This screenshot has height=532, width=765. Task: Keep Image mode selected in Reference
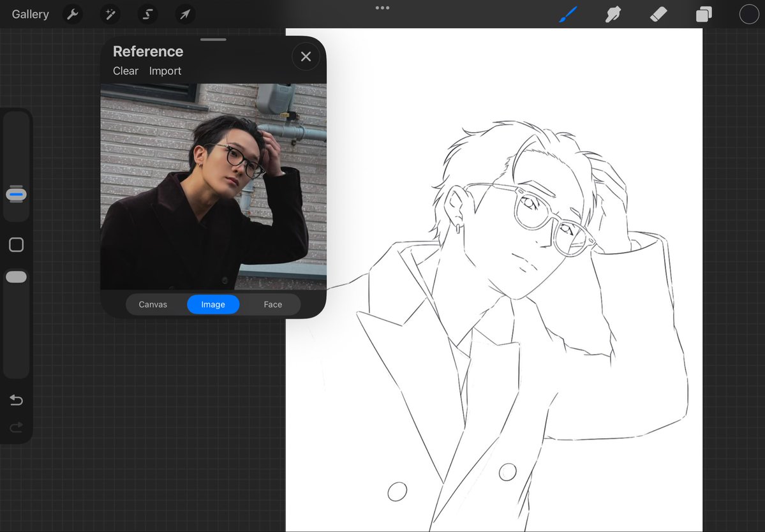tap(213, 304)
